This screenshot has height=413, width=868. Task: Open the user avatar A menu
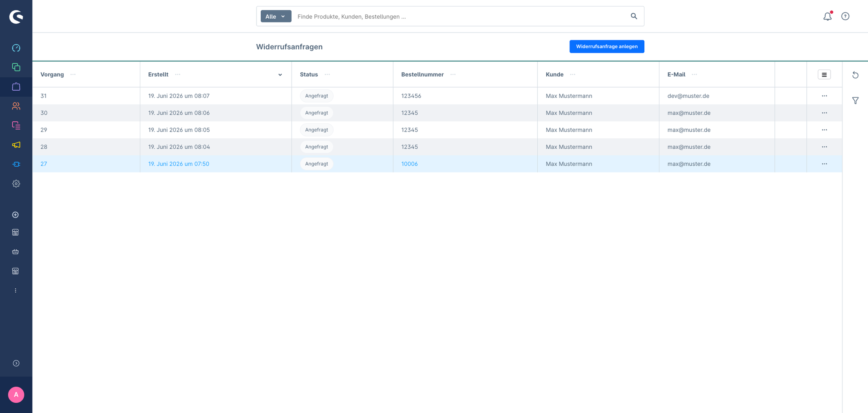(x=16, y=395)
